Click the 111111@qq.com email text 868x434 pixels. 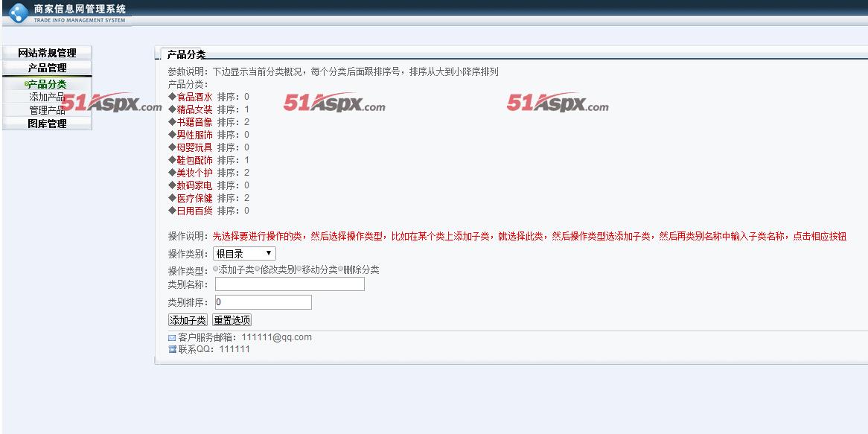[x=276, y=337]
